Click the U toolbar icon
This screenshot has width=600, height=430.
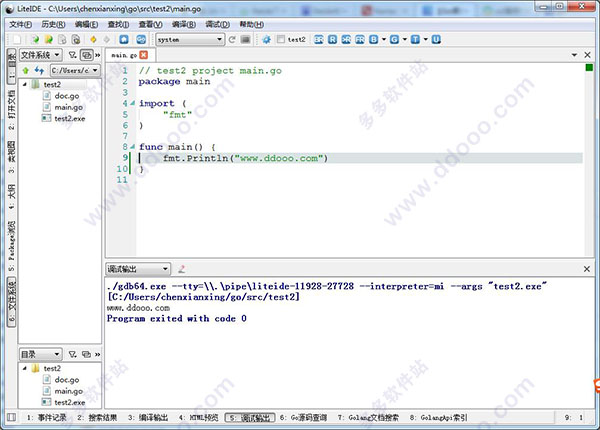tap(436, 39)
